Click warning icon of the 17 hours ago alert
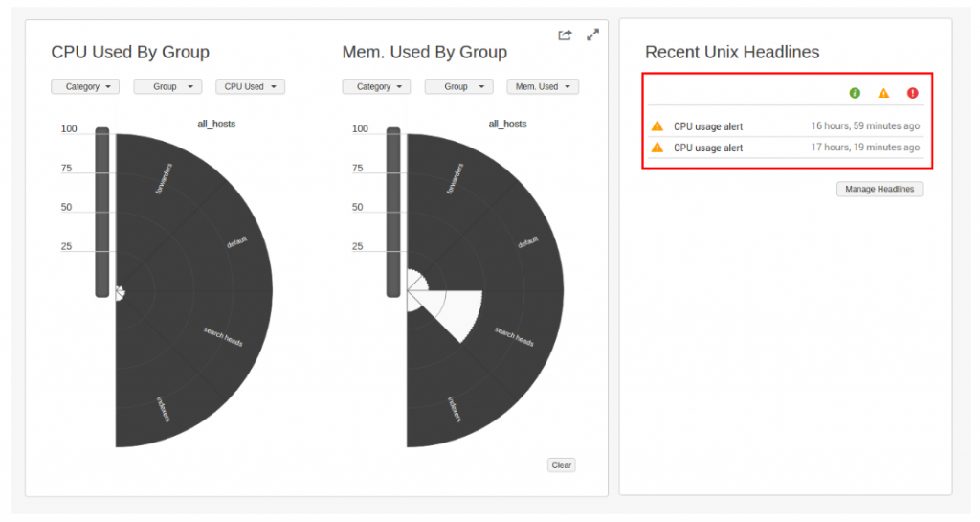This screenshot has width=980, height=522. coord(657,148)
